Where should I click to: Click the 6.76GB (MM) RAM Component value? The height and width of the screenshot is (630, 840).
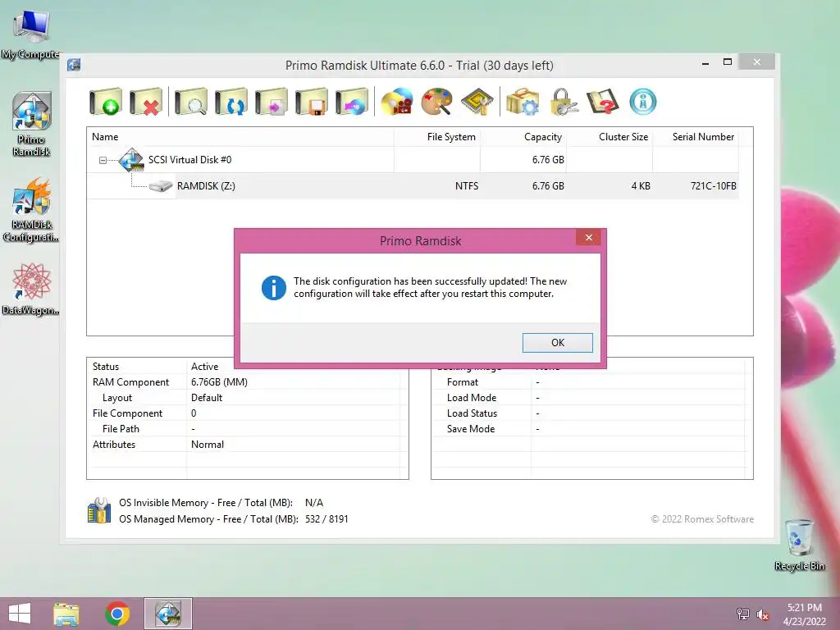[219, 382]
